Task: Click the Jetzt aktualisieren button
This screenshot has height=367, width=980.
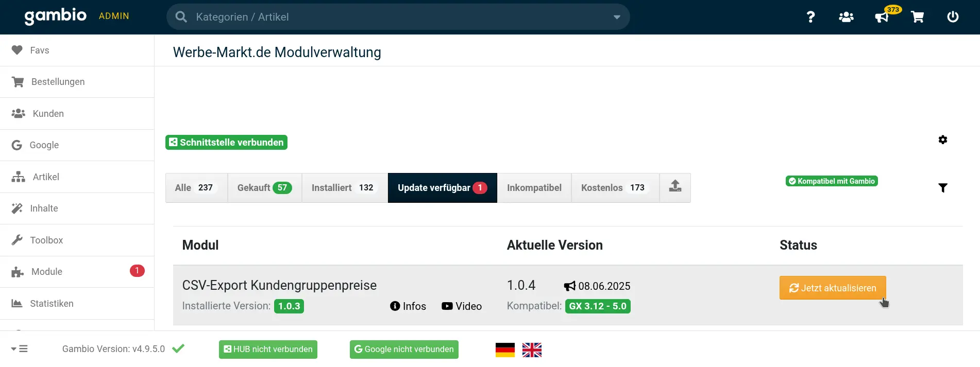Action: coord(833,288)
